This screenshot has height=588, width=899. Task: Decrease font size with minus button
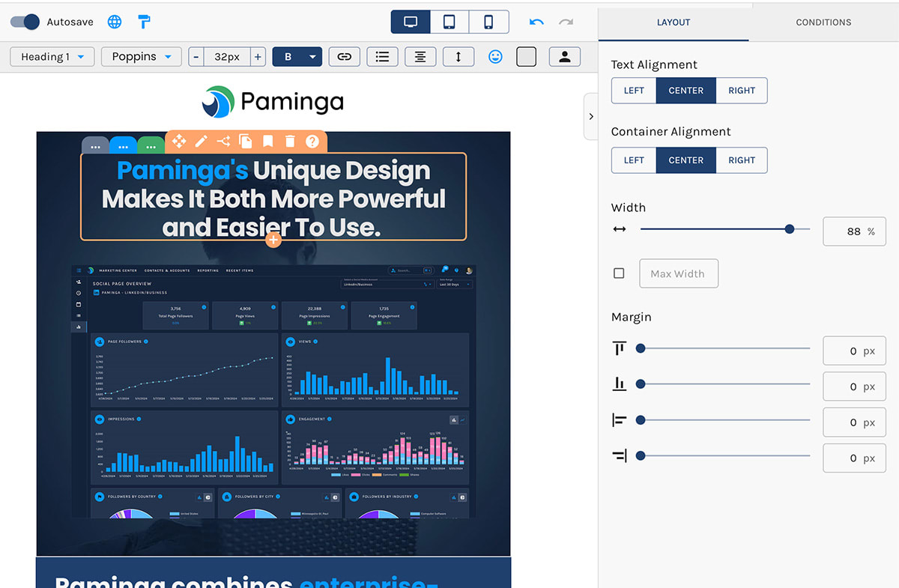(x=196, y=57)
